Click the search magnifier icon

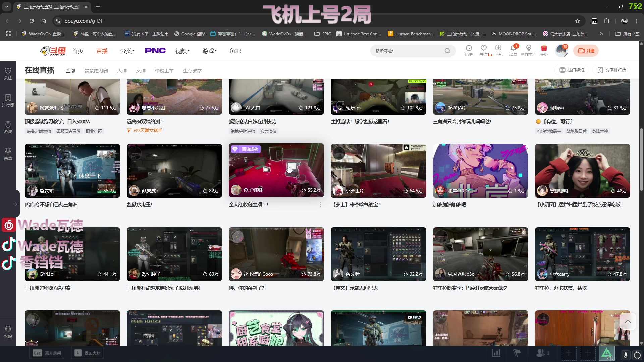447,51
